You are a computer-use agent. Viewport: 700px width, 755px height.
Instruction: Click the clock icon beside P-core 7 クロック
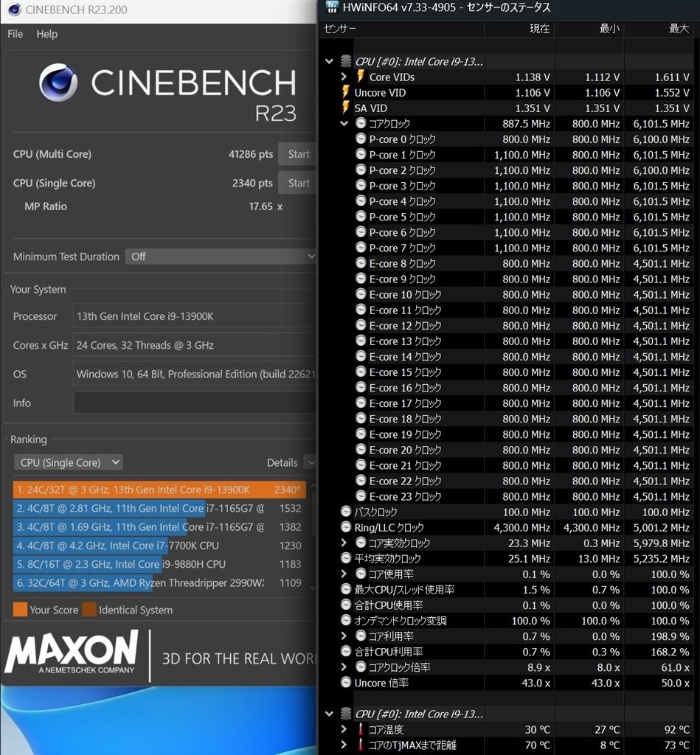pyautogui.click(x=361, y=248)
